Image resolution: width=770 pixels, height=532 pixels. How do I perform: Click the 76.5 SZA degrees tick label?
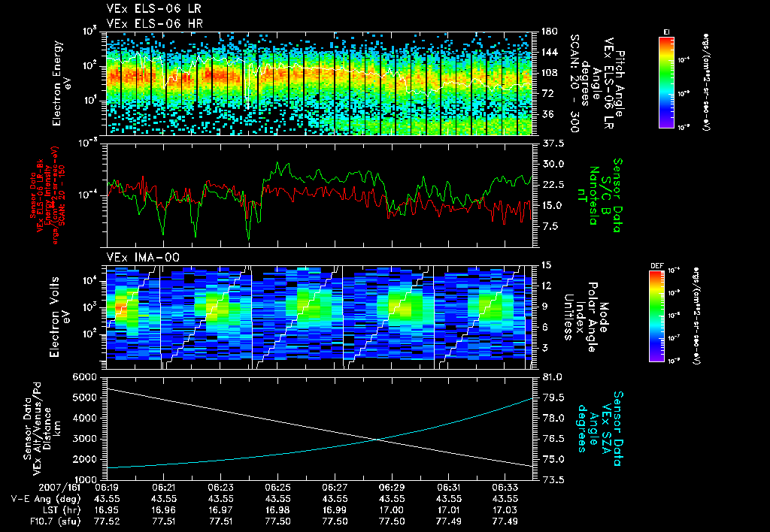(x=553, y=439)
